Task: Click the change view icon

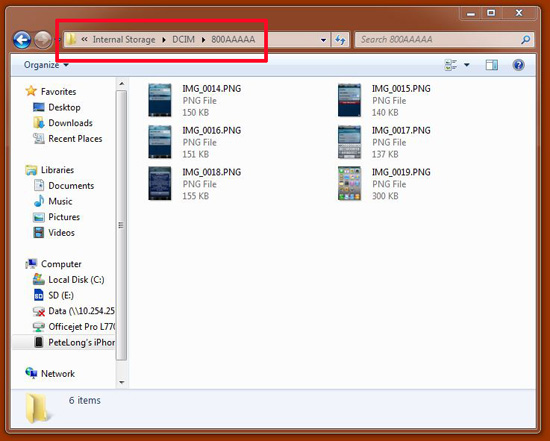Action: (x=451, y=65)
